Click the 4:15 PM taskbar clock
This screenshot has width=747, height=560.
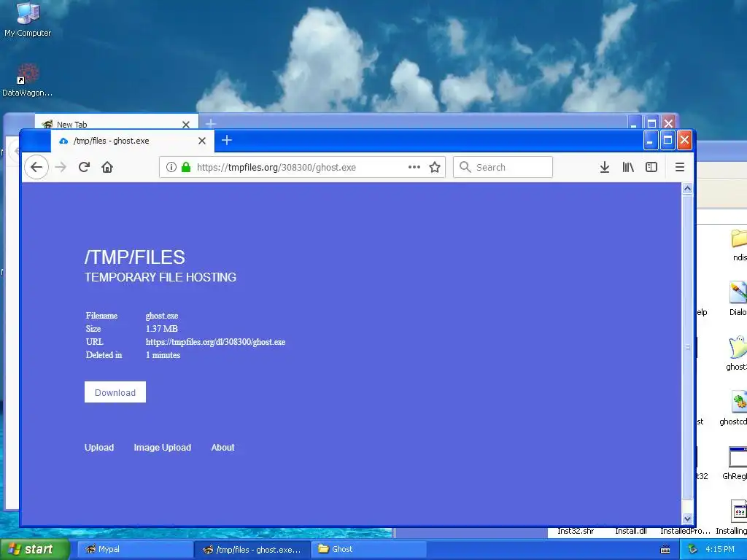click(720, 549)
